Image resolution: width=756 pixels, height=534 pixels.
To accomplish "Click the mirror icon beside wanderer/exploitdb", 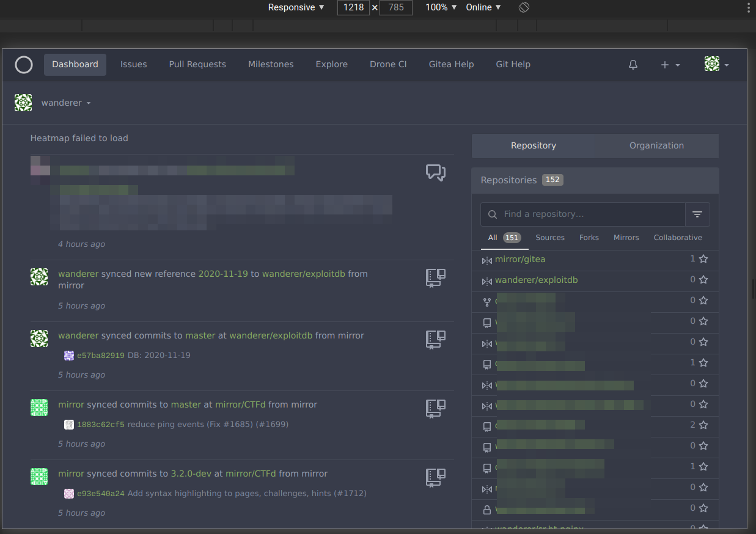I will click(x=486, y=281).
